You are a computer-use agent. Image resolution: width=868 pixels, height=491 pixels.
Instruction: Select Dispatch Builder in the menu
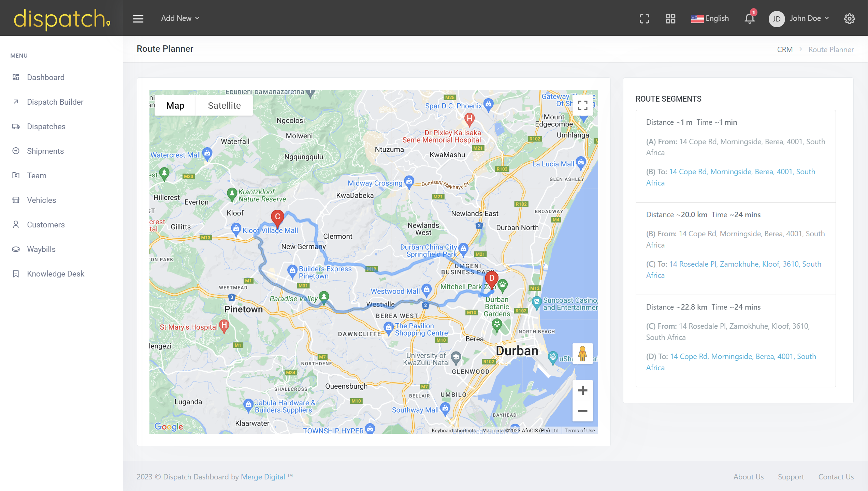click(55, 102)
